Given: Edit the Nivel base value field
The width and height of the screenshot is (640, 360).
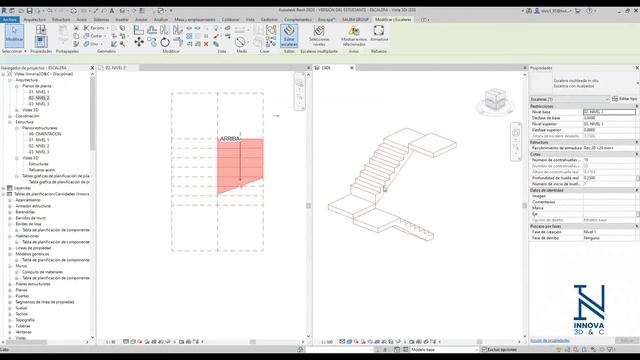Looking at the screenshot, I should (x=609, y=112).
